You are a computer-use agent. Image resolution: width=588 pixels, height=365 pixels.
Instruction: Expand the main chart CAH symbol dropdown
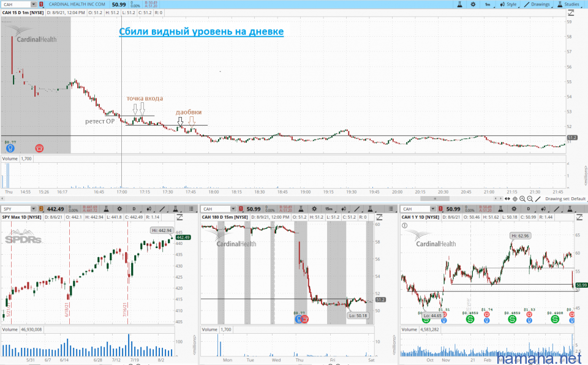tap(33, 4)
